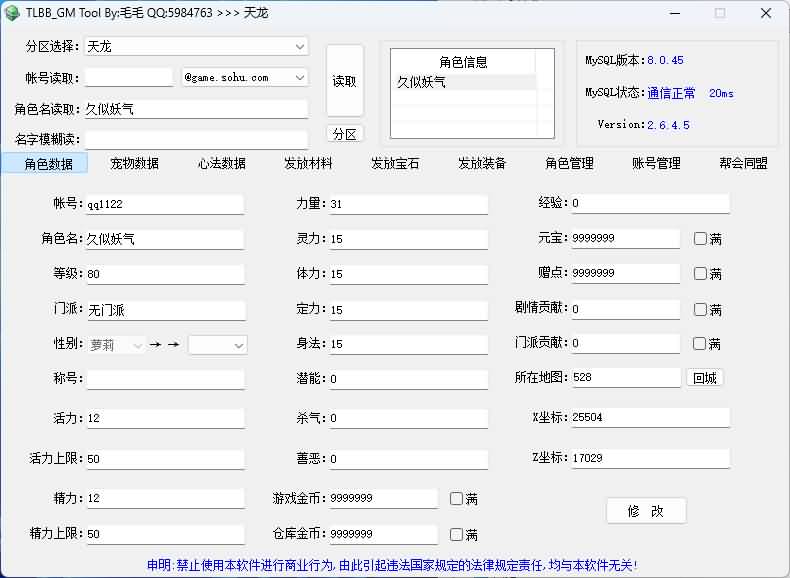Open the 性别 dropdown showing 萝莉
Viewport: 790px width, 578px height.
tap(116, 345)
